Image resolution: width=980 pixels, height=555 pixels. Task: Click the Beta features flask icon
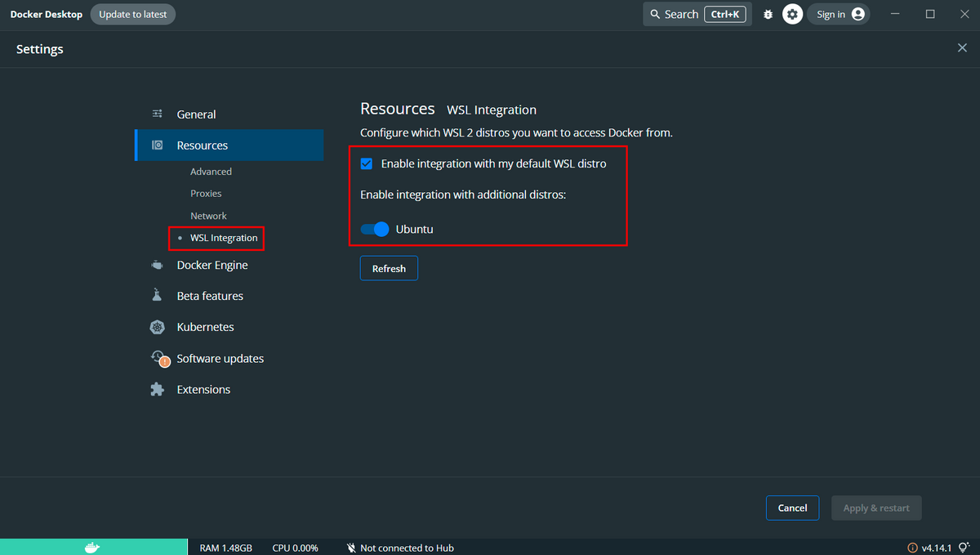[157, 296]
